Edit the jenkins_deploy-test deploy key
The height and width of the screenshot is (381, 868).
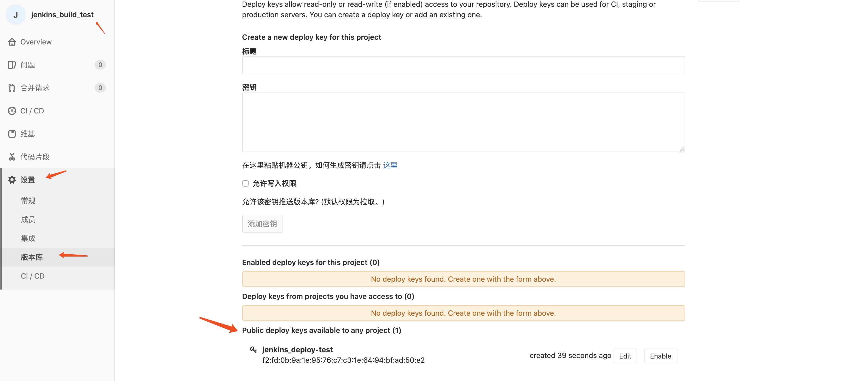click(625, 356)
